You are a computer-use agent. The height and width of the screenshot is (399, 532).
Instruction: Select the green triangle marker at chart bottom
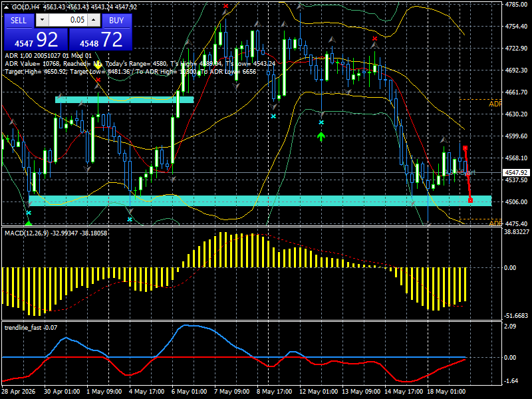click(29, 223)
